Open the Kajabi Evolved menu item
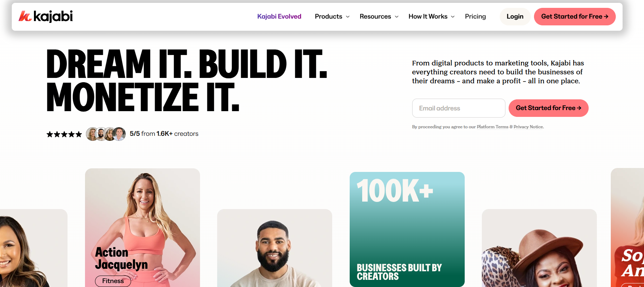 pyautogui.click(x=279, y=16)
